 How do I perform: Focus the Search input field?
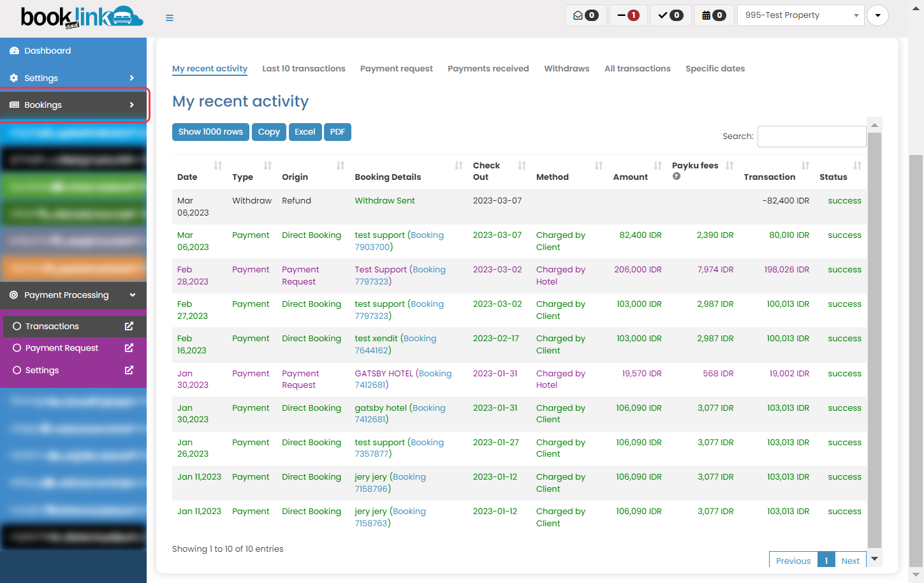click(812, 137)
